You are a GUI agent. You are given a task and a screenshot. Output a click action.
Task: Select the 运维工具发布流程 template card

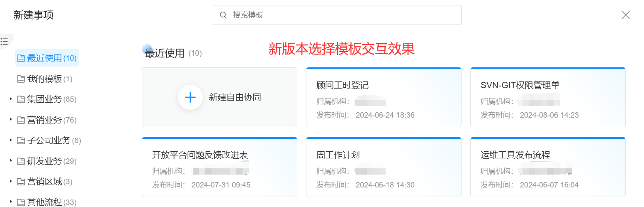547,167
